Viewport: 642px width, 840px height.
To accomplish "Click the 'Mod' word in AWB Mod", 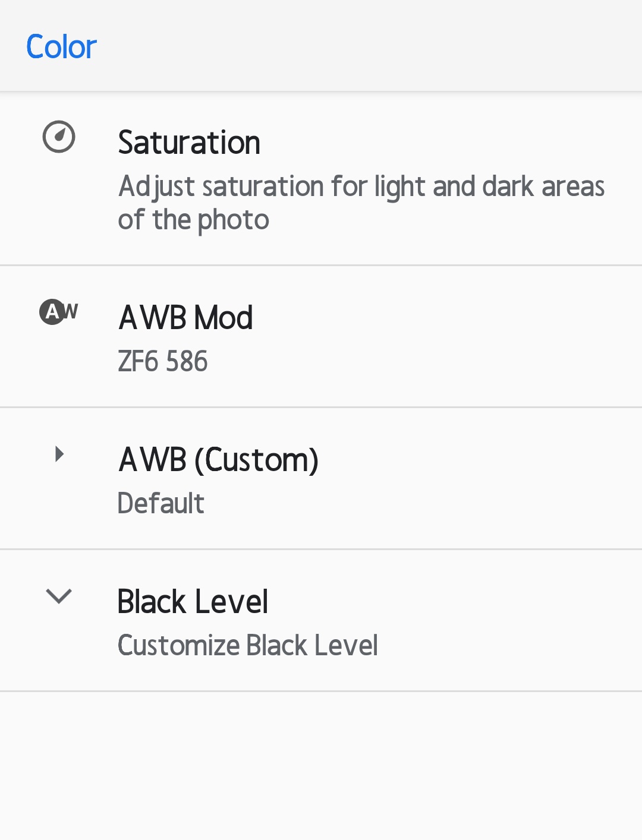I will [x=224, y=318].
